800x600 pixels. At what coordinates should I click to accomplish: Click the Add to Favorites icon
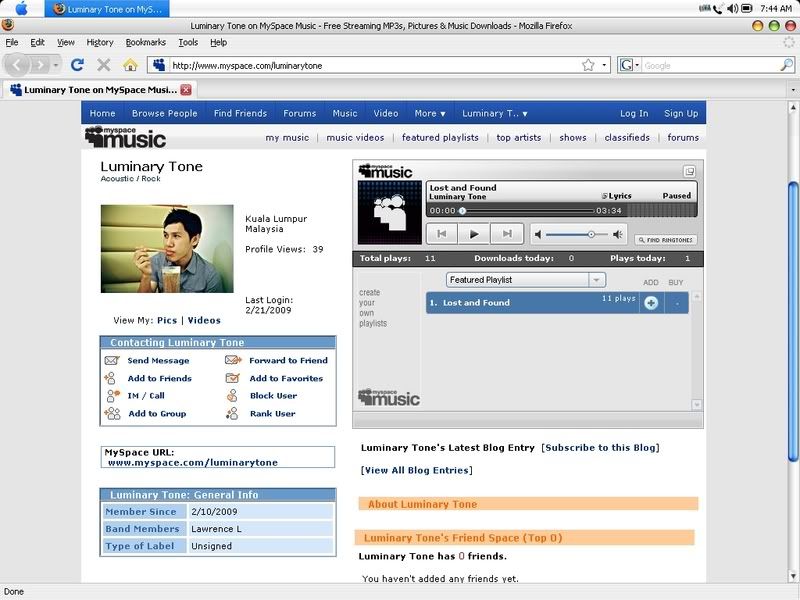tap(233, 378)
